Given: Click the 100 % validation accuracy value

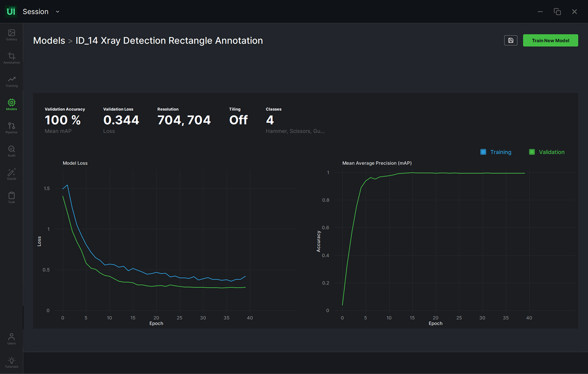Looking at the screenshot, I should point(63,120).
